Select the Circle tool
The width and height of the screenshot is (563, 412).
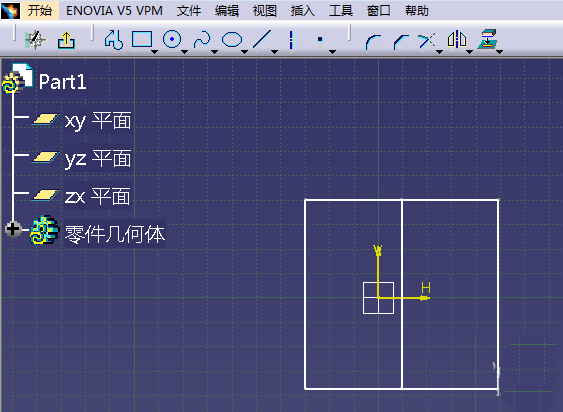tap(172, 39)
